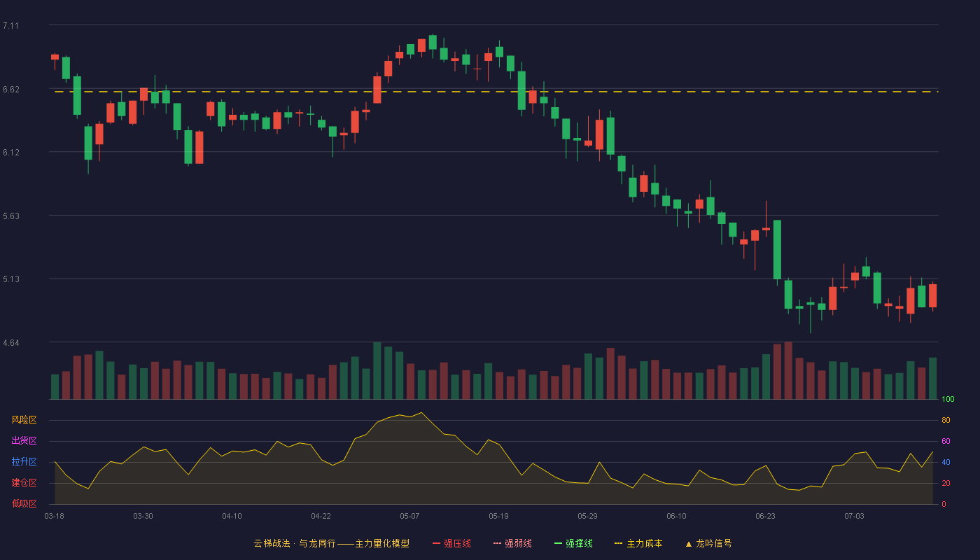
Task: Toggle the 主力成本 series label in legend
Action: coord(644,543)
